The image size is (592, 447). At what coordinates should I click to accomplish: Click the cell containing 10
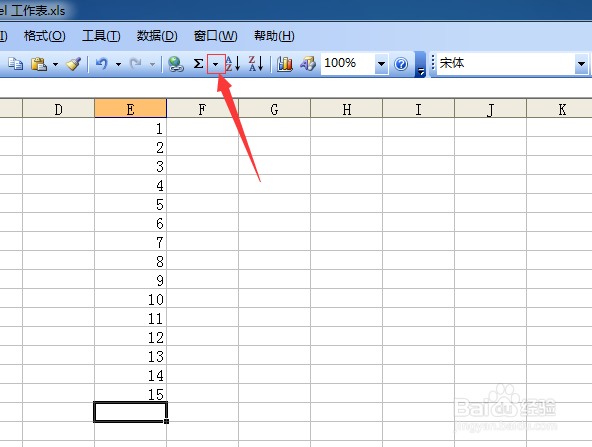click(130, 299)
